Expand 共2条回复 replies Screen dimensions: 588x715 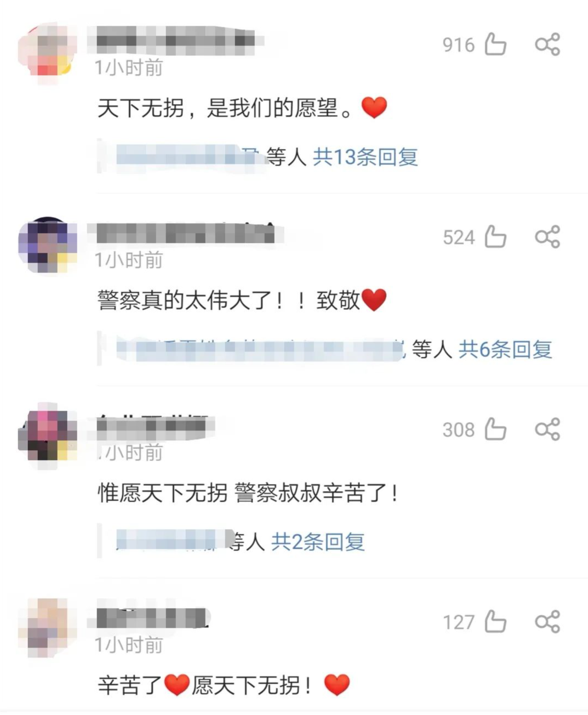coord(318,542)
